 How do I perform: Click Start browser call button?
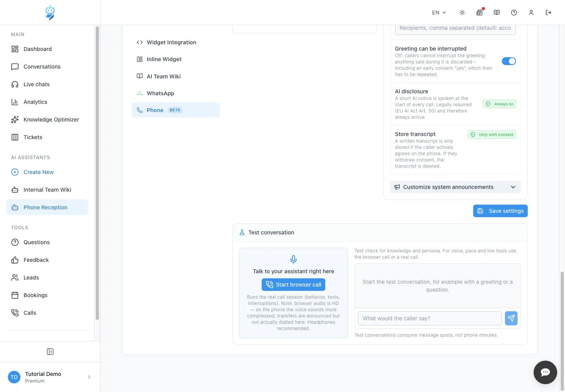[x=293, y=285]
